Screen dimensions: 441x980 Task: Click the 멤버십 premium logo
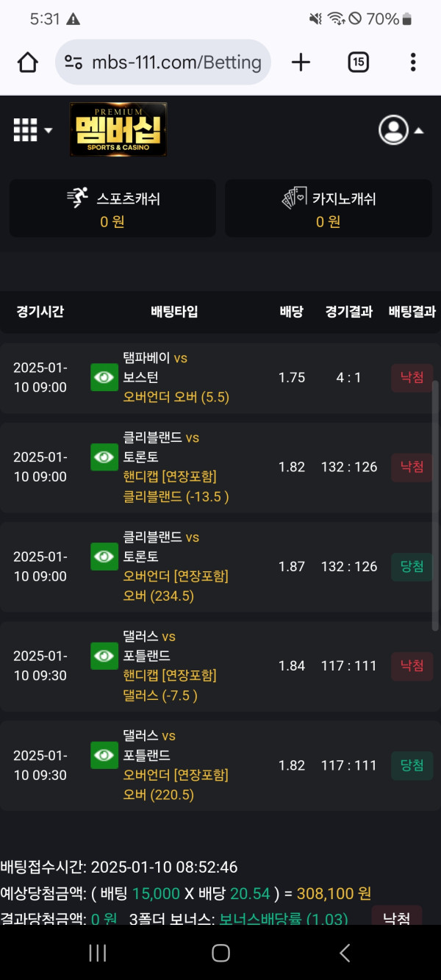pyautogui.click(x=118, y=130)
